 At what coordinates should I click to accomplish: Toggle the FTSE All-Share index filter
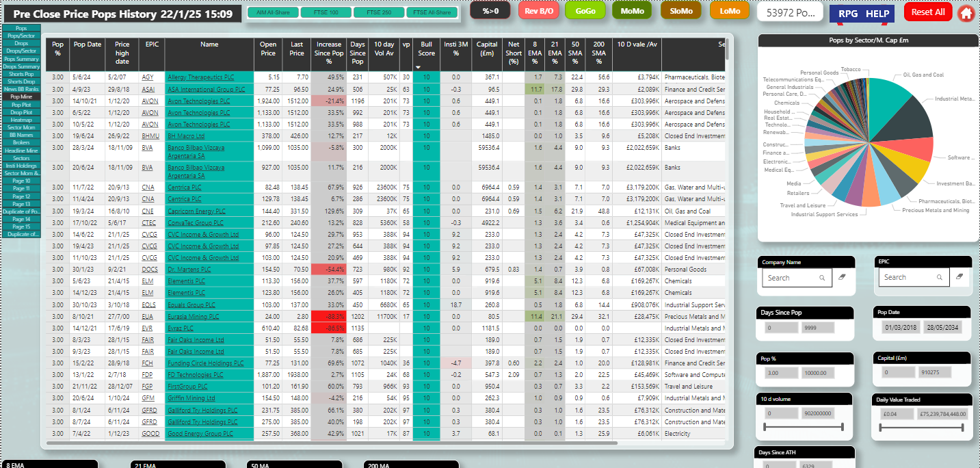[x=432, y=12]
